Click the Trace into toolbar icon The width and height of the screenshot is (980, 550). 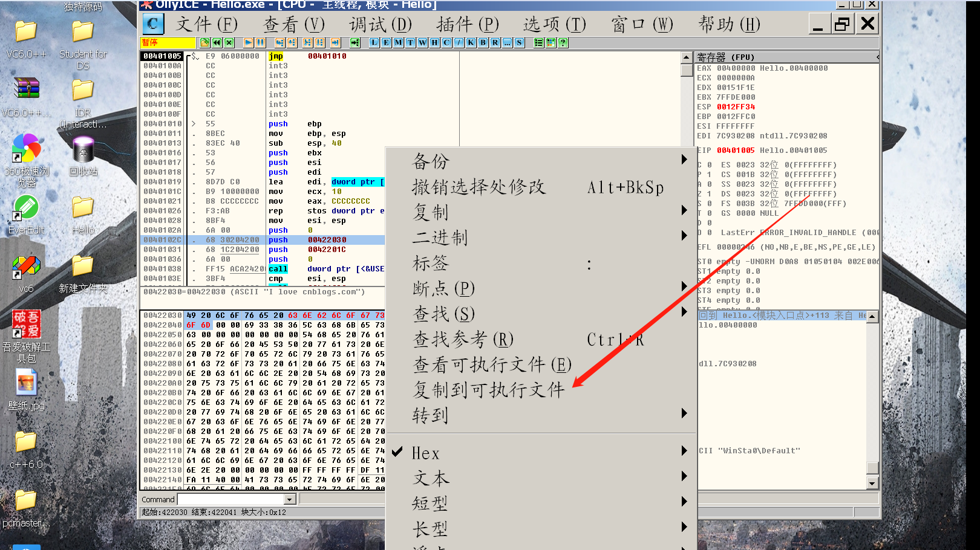click(x=307, y=42)
